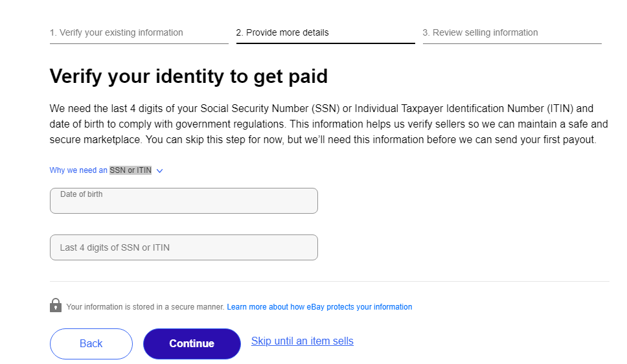Click the Last 4 digits of SSN field
The height and width of the screenshot is (364, 627).
pyautogui.click(x=184, y=247)
